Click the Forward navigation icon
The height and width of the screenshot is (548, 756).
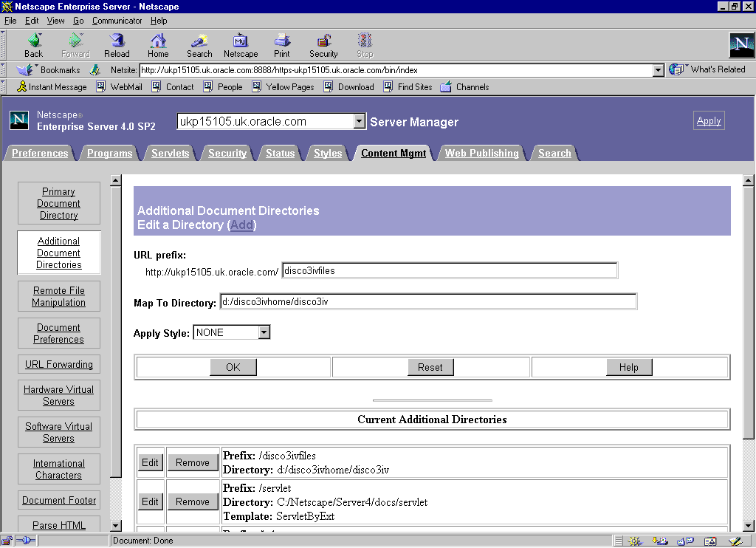[x=76, y=45]
